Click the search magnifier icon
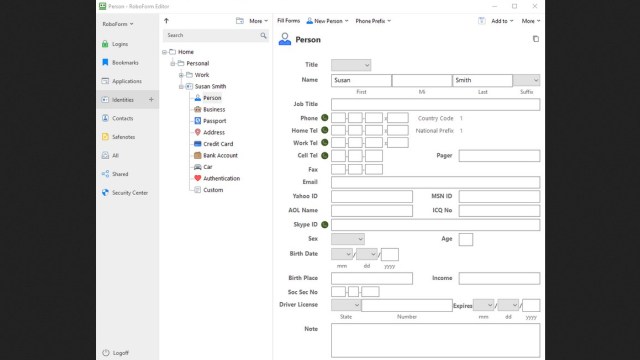This screenshot has height=360, width=640. point(263,36)
